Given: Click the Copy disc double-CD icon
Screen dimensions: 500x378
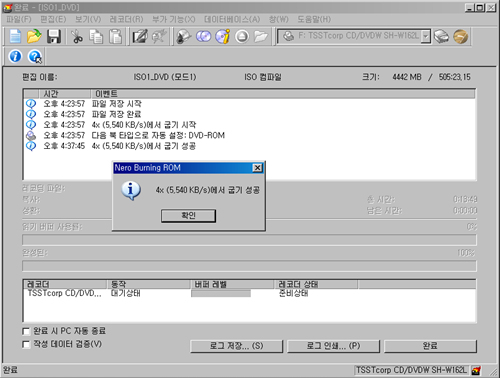Looking at the screenshot, I should [x=203, y=36].
